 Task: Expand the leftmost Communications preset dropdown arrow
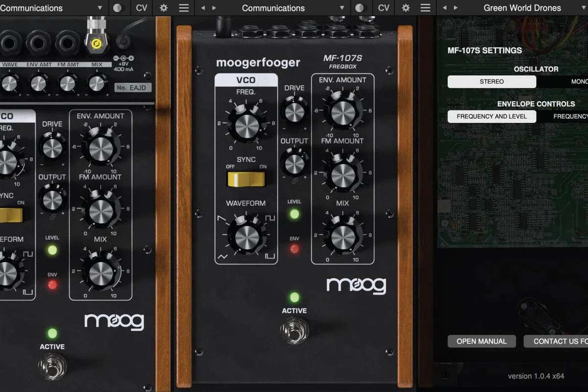coord(99,8)
